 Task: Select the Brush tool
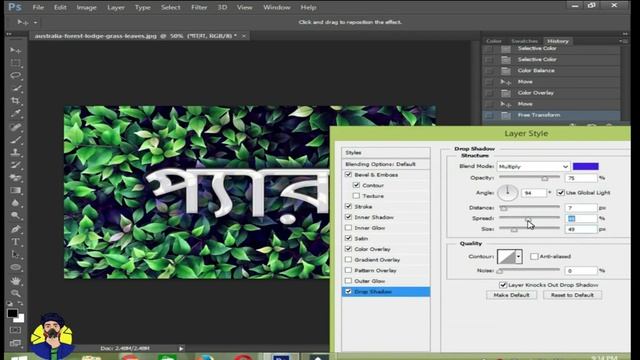point(16,140)
